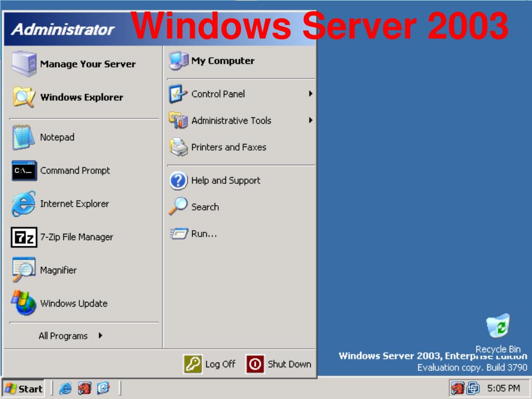Click the red Shut Down power icon
Image resolution: width=532 pixels, height=399 pixels.
coord(255,364)
